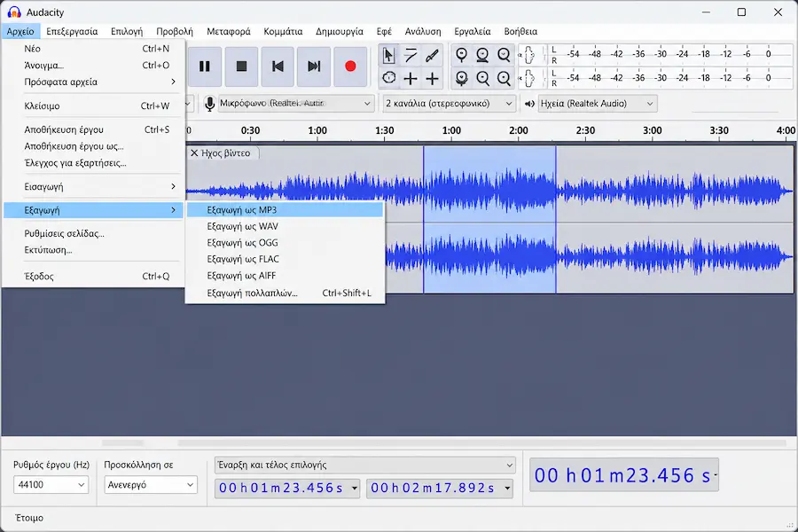Choose Εξαγωγή ως FLAC from the submenu

coord(285,259)
